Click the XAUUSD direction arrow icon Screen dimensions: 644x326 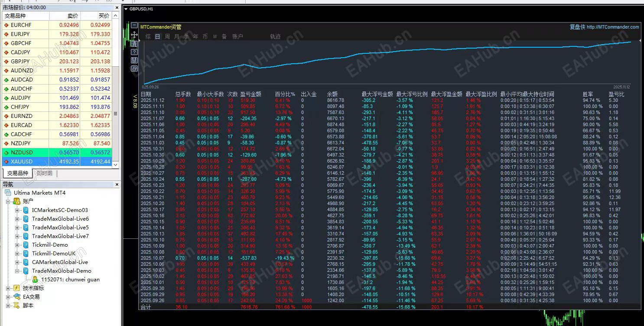click(x=6, y=162)
